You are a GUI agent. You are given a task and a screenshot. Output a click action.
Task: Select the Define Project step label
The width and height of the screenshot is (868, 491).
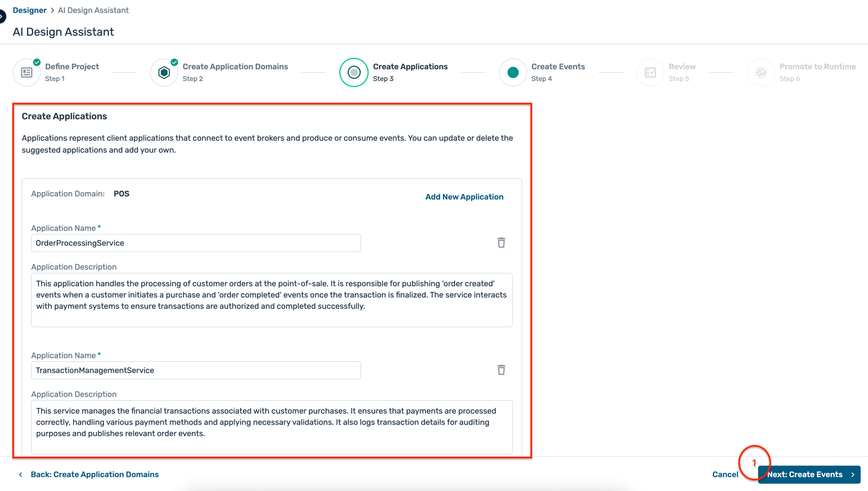pos(72,67)
